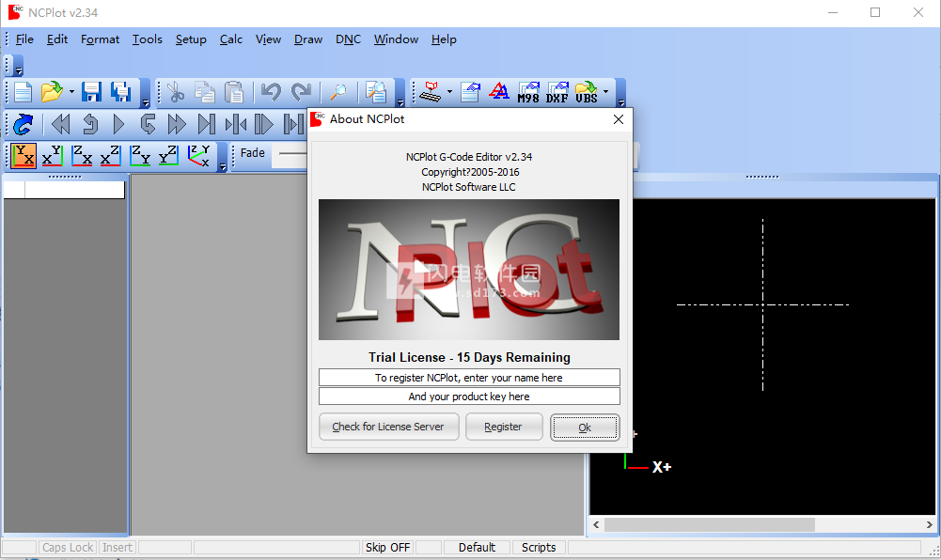Click the VBS script folder icon
The image size is (941, 560).
pyautogui.click(x=587, y=92)
